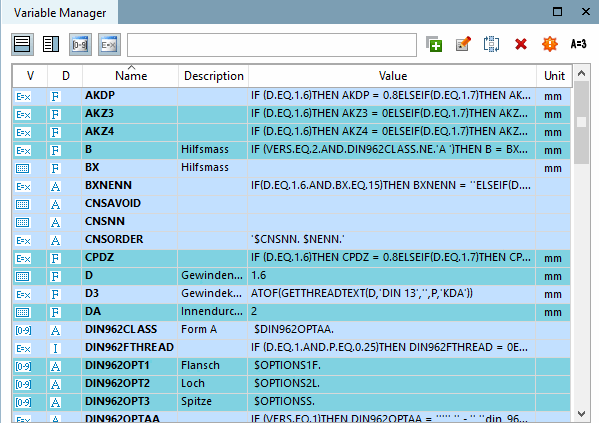Click the add new variable icon
Screen dimensions: 599x423
coord(434,44)
